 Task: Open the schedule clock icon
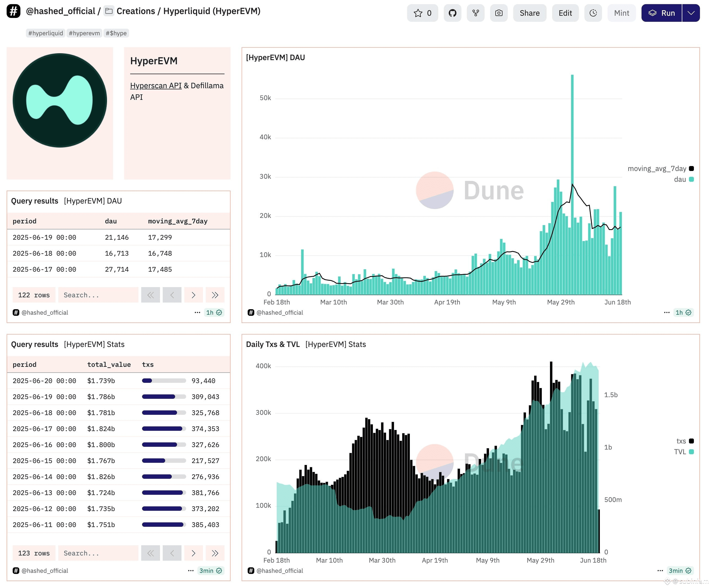[x=593, y=13]
